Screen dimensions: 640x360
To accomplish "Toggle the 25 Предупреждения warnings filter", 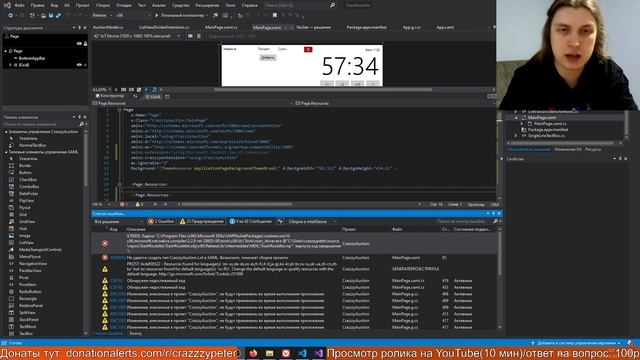I will click(x=202, y=221).
